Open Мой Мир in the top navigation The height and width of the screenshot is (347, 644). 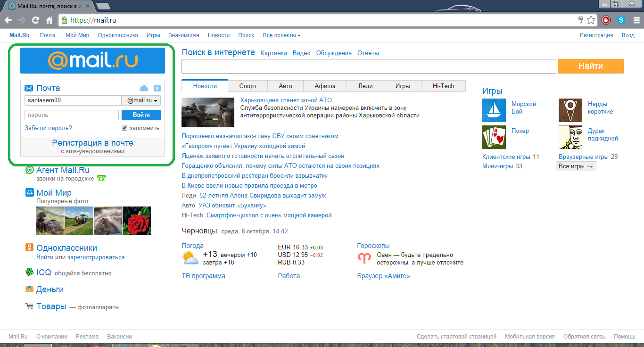77,35
